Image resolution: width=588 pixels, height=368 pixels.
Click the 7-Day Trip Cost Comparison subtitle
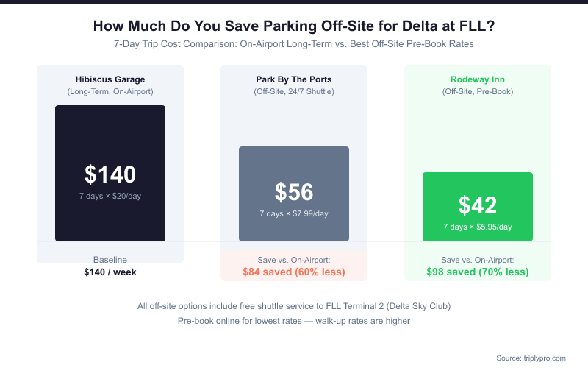click(294, 44)
